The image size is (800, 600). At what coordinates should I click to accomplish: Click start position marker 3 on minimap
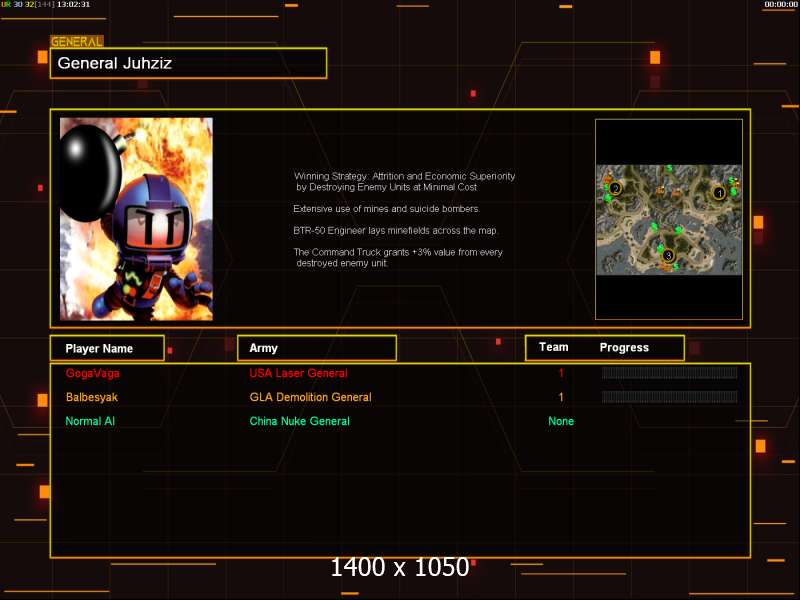[x=668, y=255]
